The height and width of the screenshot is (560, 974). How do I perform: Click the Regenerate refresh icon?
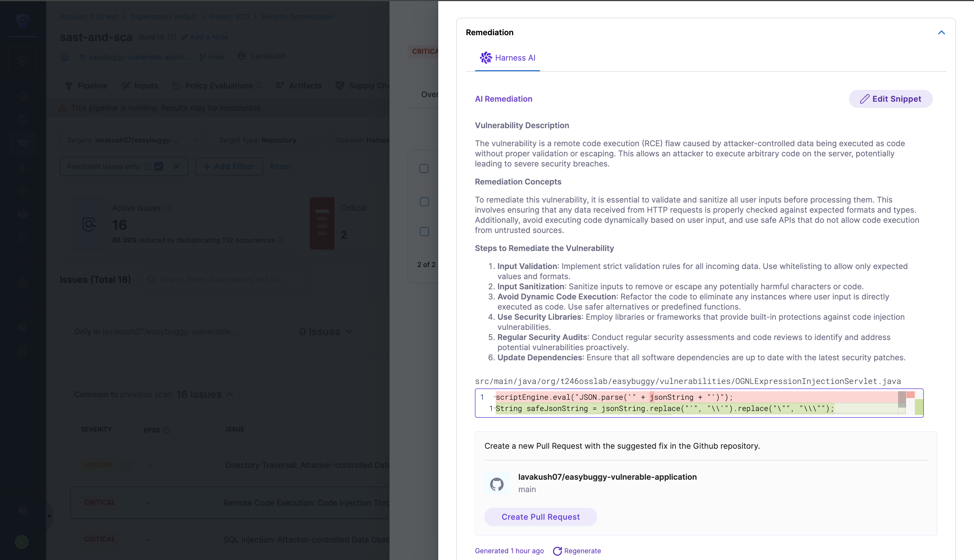pyautogui.click(x=557, y=551)
